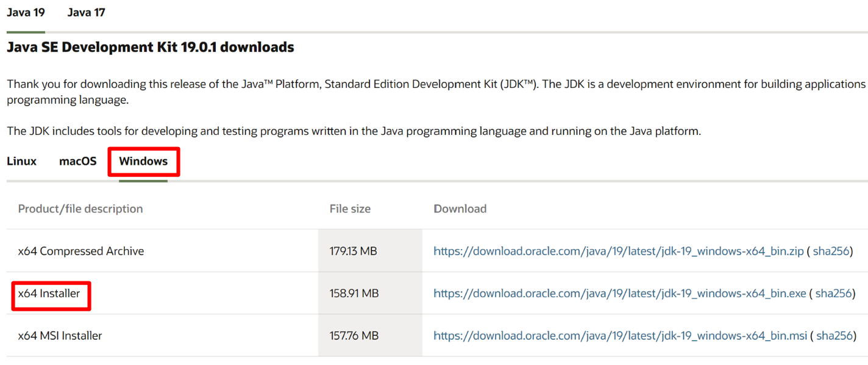This screenshot has width=868, height=365.
Task: Click the 179.13 MB file size cell
Action: pos(353,251)
